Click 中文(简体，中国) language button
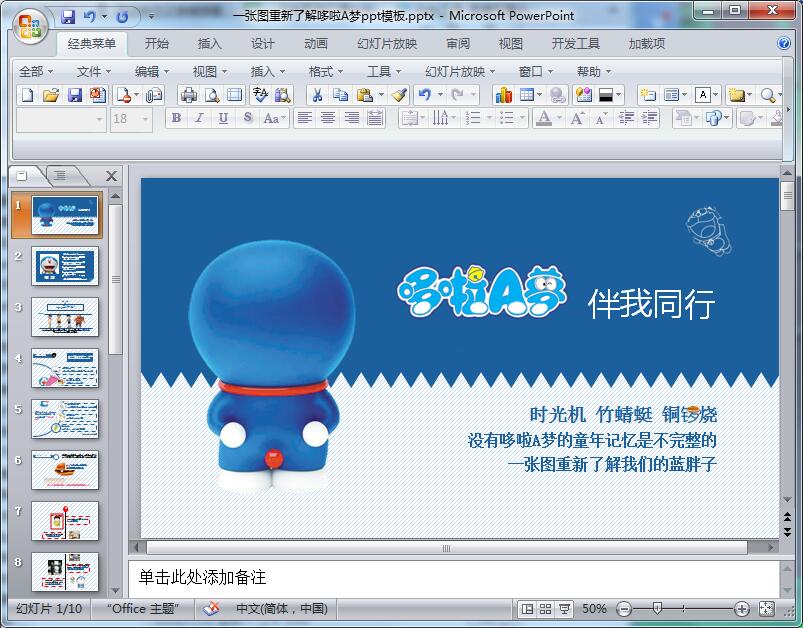This screenshot has height=628, width=803. [282, 609]
